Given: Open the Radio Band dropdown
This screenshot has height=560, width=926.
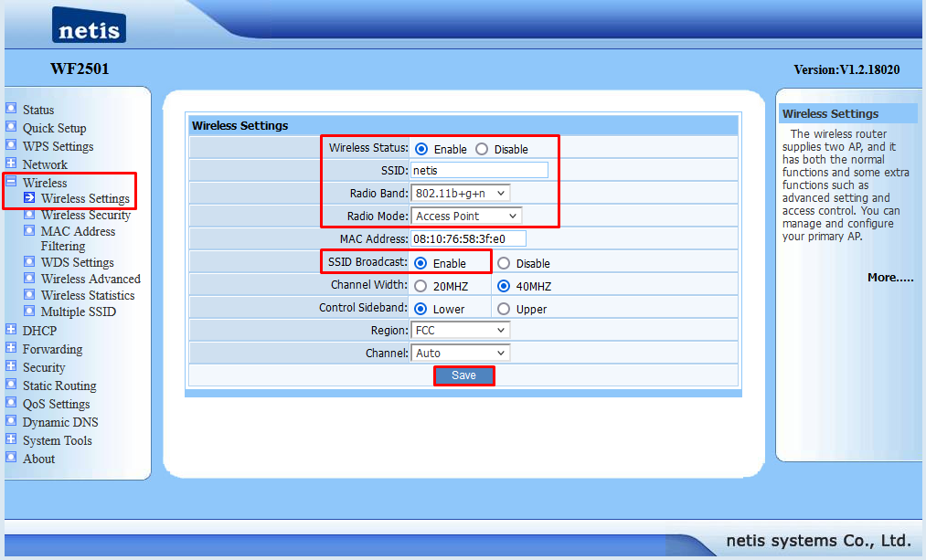Looking at the screenshot, I should coord(460,193).
